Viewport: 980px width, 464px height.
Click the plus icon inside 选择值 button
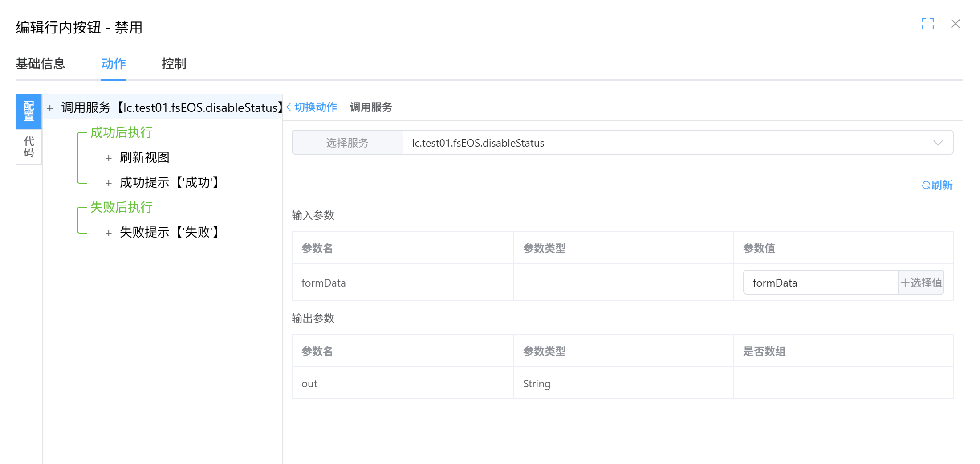tap(905, 282)
